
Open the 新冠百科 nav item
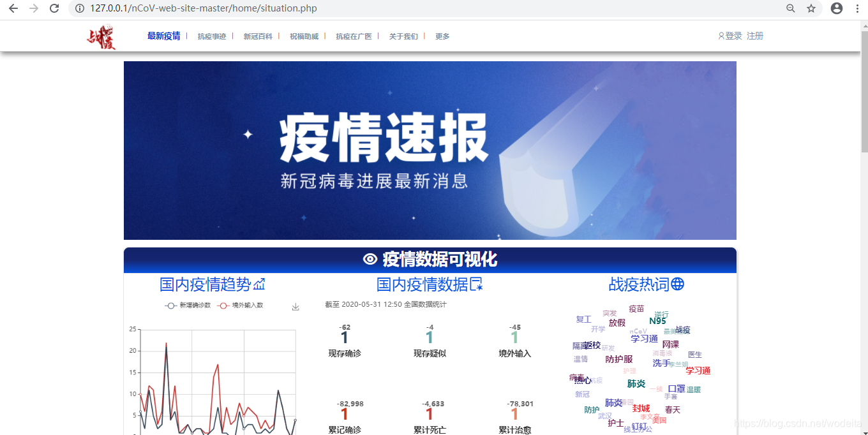tap(258, 36)
